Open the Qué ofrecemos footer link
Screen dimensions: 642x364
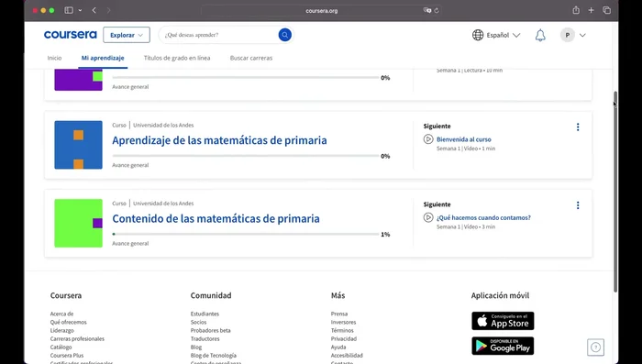pos(69,322)
